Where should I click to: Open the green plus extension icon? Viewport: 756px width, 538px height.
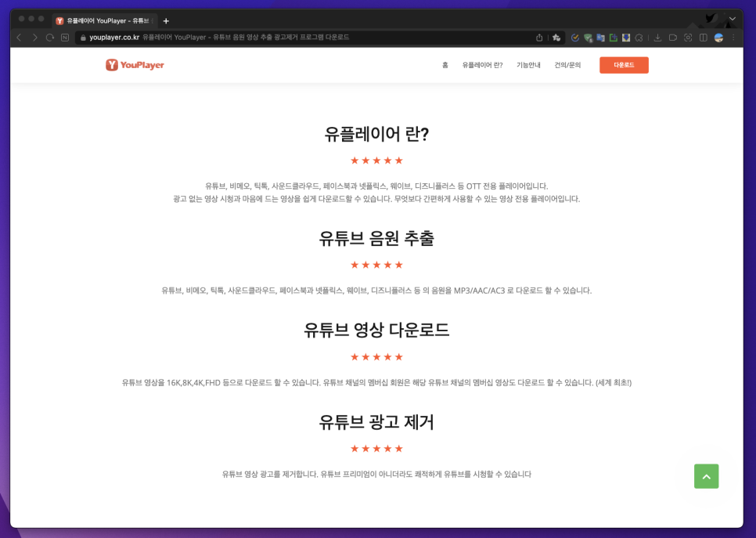[614, 38]
